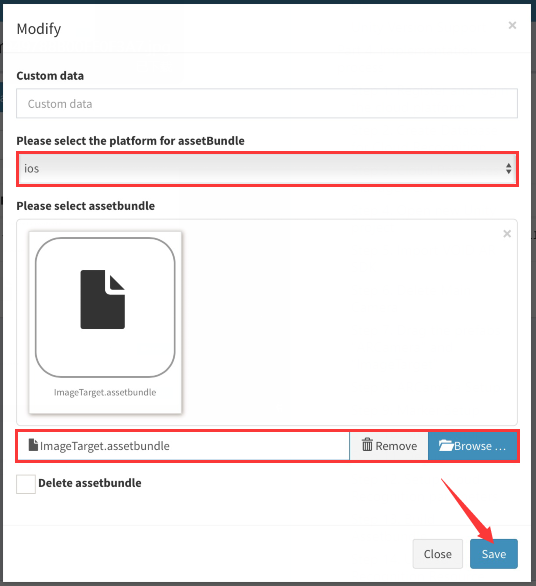Click the trash can icon

tap(367, 444)
